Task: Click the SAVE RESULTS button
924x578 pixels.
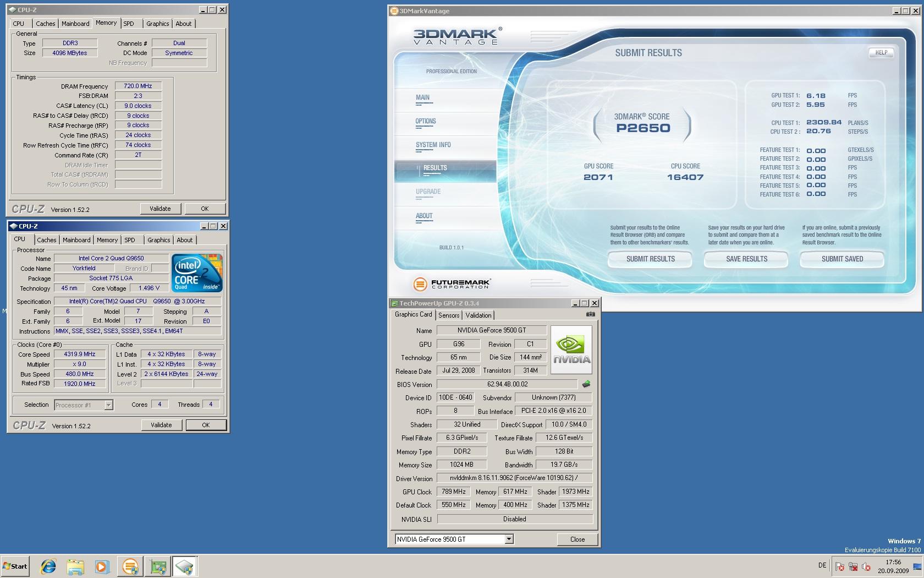Action: point(746,259)
